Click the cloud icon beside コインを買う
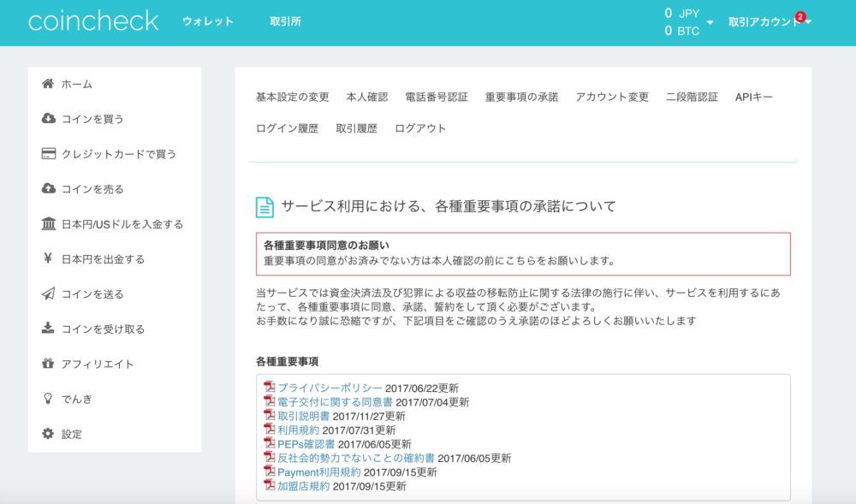Image resolution: width=856 pixels, height=504 pixels. point(48,118)
